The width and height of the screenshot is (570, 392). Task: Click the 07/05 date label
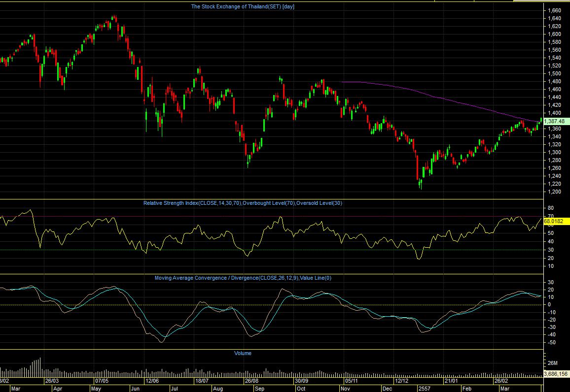pos(102,381)
